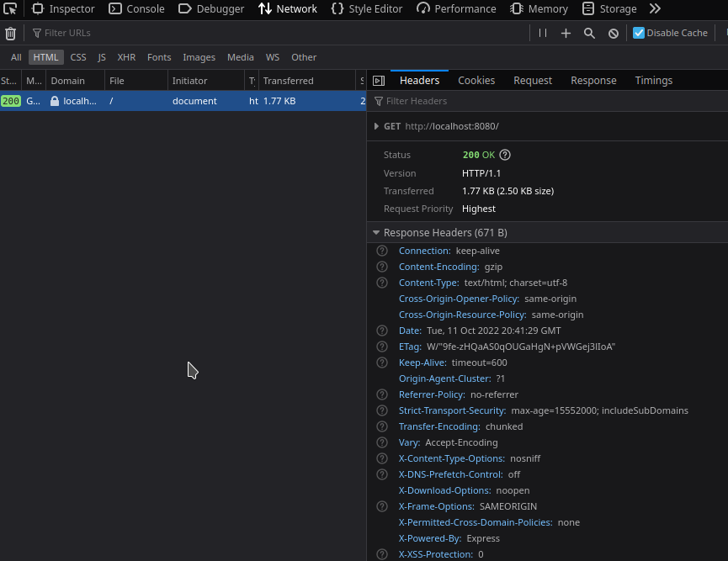Image resolution: width=728 pixels, height=561 pixels.
Task: Click the padlock icon beside localhost domain
Action: (x=56, y=100)
